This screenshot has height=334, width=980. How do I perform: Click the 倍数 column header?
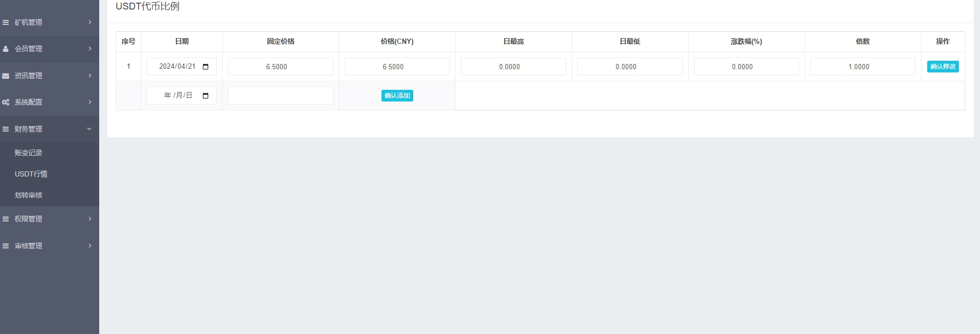tap(863, 41)
